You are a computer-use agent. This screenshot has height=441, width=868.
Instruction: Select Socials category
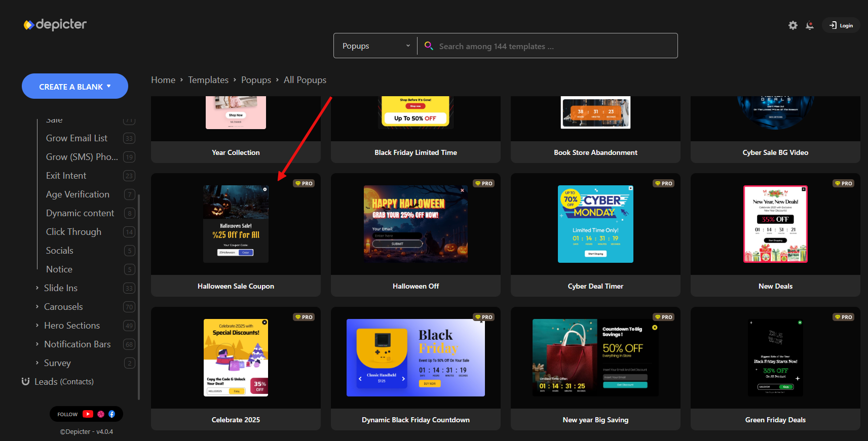tap(59, 251)
